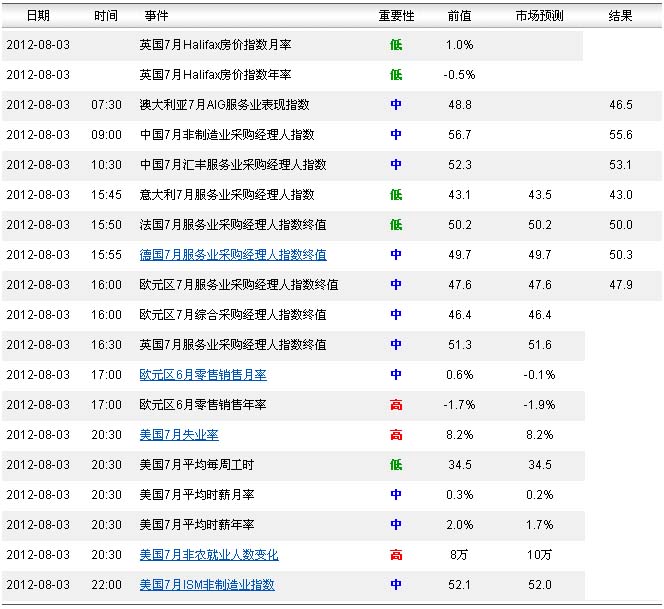Click the 10:30 time cell
664x609 pixels.
[106, 165]
